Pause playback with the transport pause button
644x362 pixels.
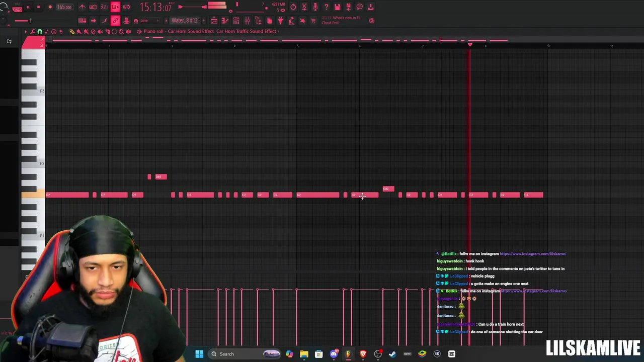28,7
